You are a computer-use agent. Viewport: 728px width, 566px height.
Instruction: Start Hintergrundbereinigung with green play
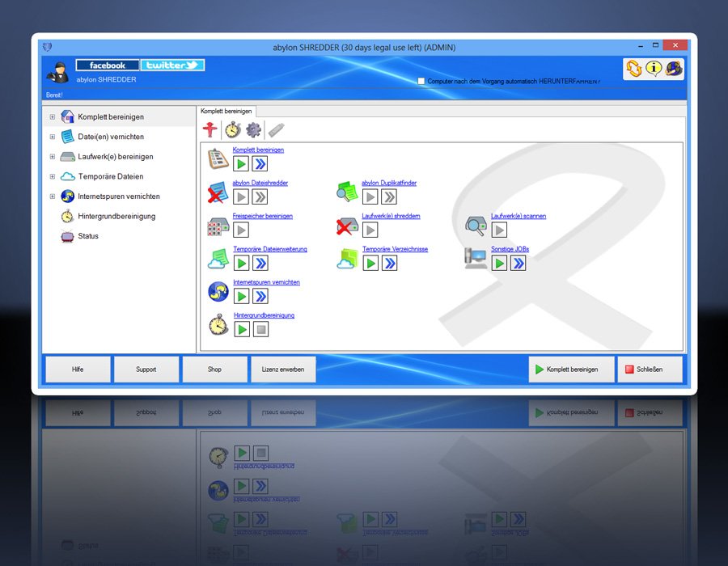(242, 330)
